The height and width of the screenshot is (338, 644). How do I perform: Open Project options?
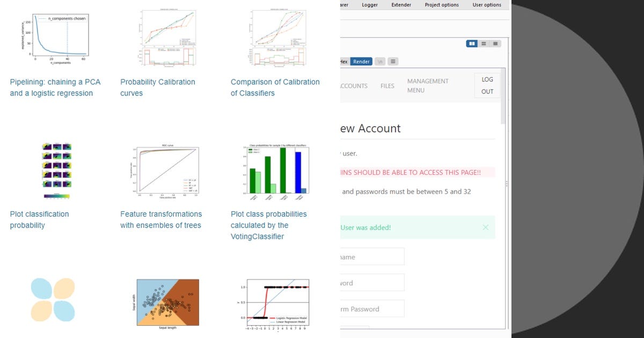(x=443, y=5)
